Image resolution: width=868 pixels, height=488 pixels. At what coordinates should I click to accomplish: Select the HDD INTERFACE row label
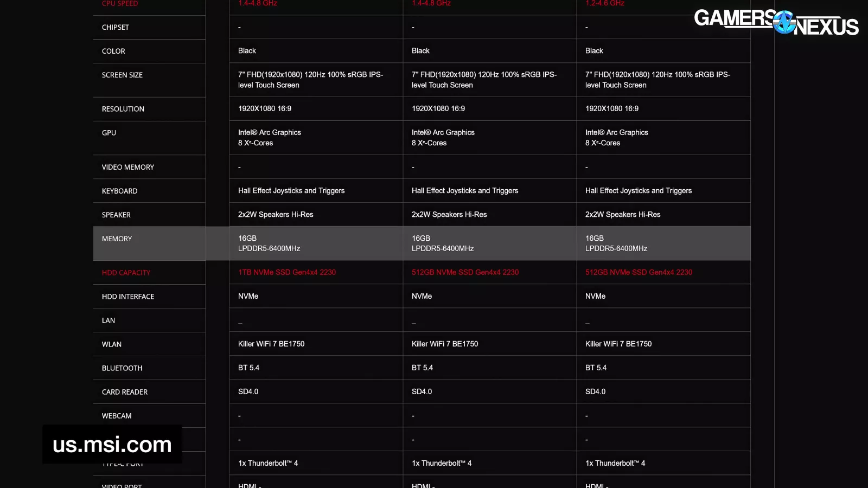[128, 297]
